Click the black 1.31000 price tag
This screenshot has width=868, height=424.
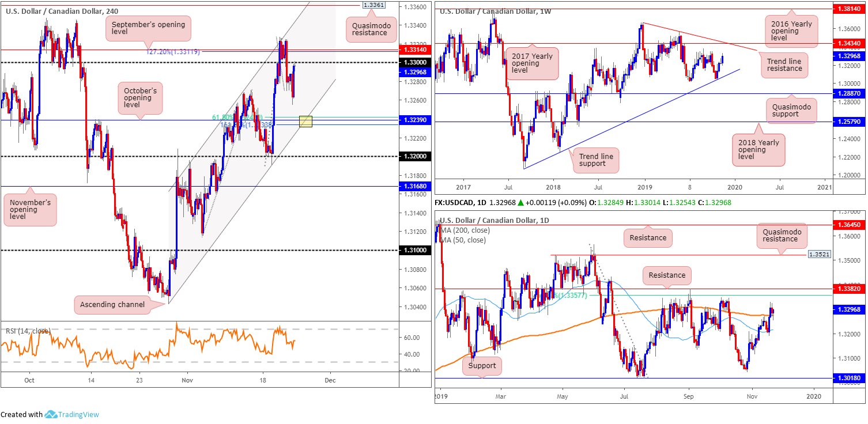414,251
